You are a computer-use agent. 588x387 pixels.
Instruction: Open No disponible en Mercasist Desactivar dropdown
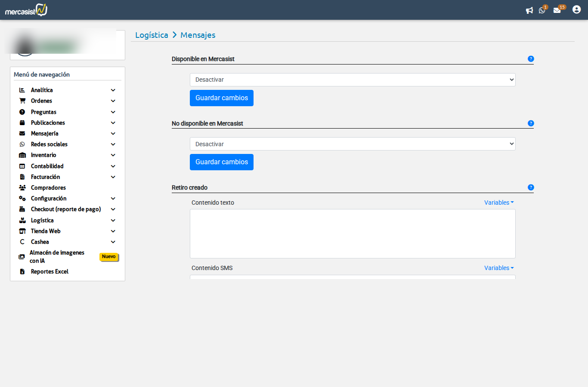353,144
